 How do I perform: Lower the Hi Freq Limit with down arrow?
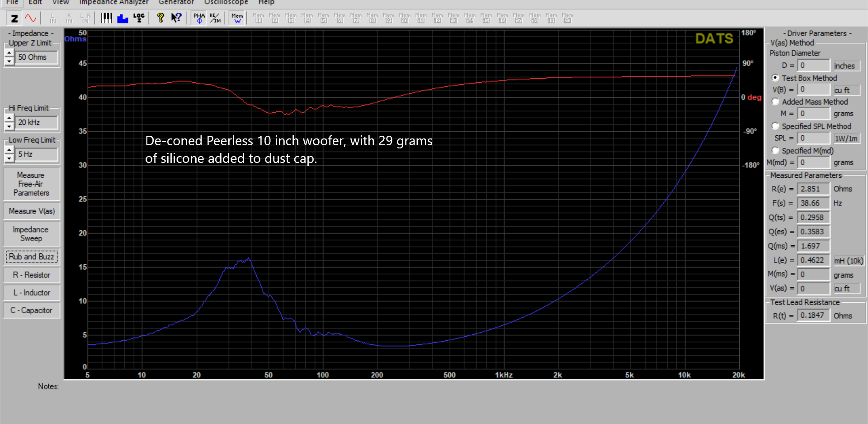coord(9,126)
